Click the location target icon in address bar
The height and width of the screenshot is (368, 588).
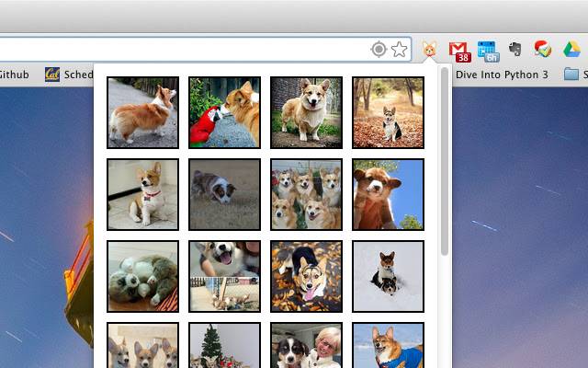tap(379, 49)
